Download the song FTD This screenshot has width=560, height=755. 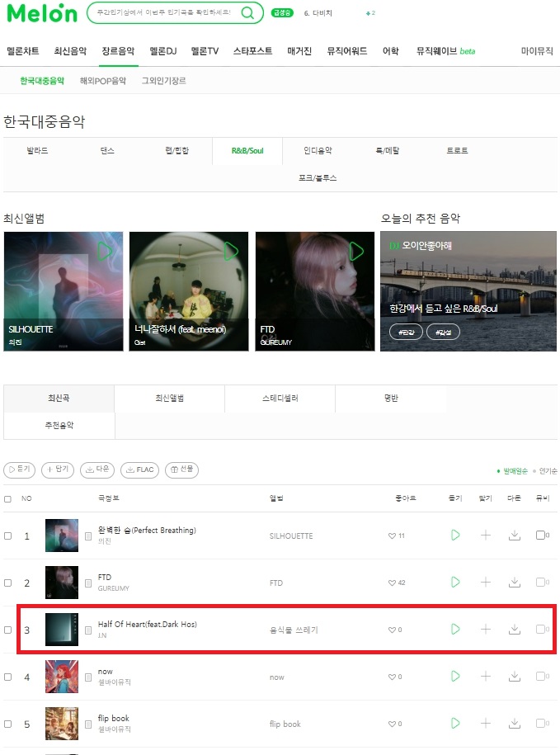[515, 583]
